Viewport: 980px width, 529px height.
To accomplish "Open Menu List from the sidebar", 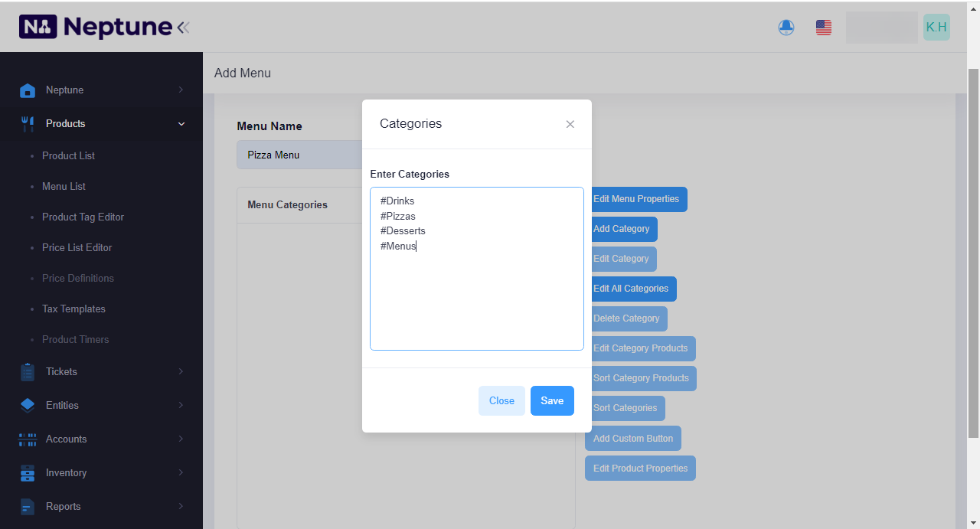I will click(x=64, y=186).
